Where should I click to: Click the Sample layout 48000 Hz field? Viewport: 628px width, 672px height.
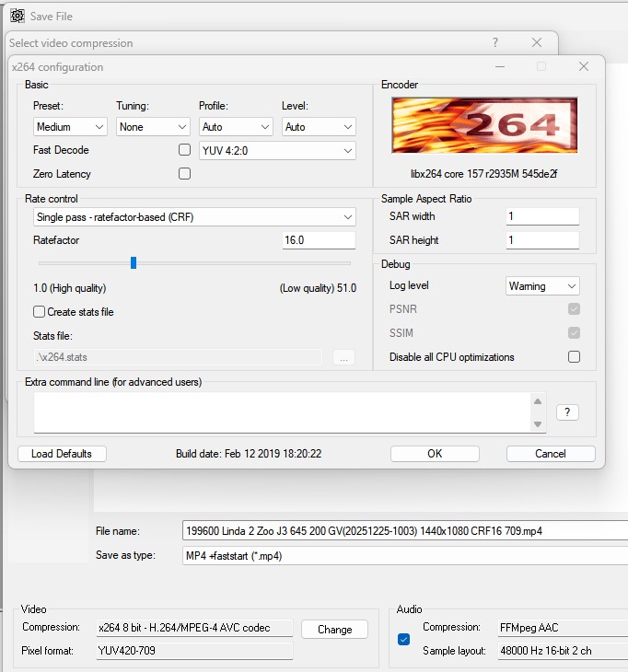(x=563, y=651)
